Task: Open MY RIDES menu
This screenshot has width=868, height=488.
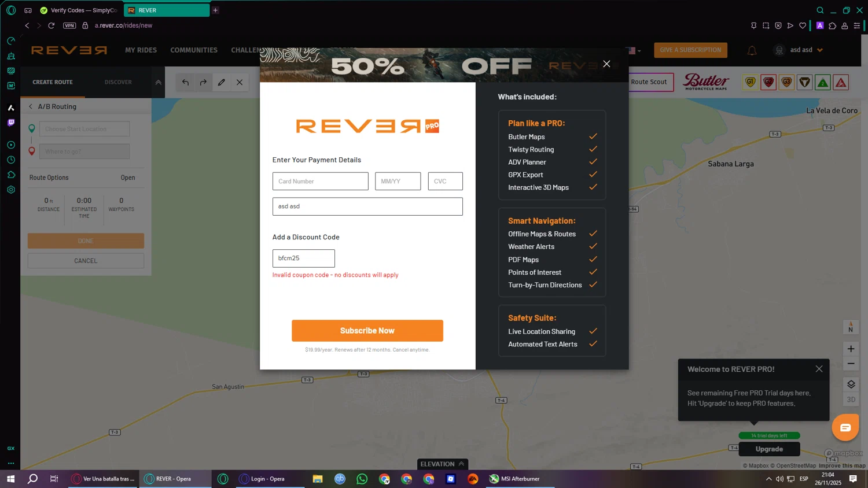Action: [141, 50]
